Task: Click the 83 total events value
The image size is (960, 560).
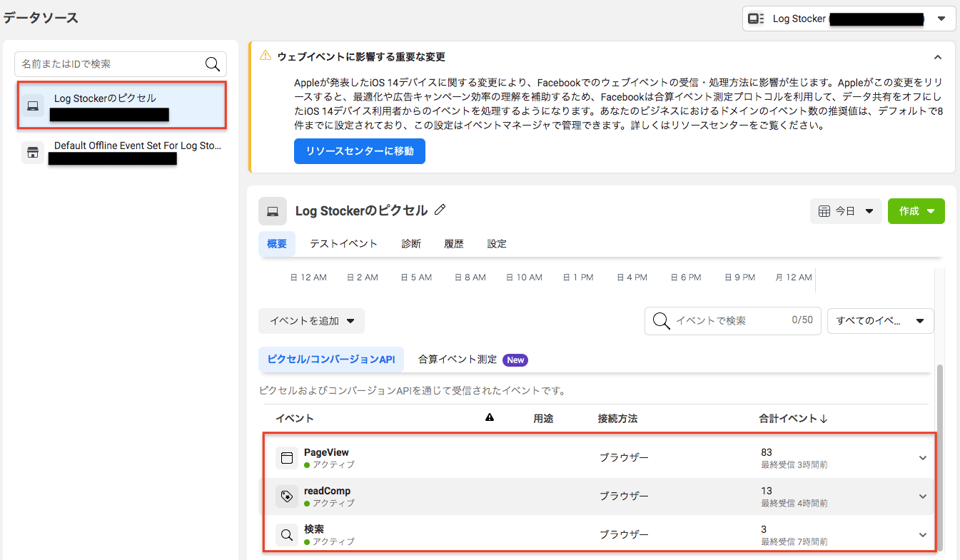Action: click(x=767, y=452)
